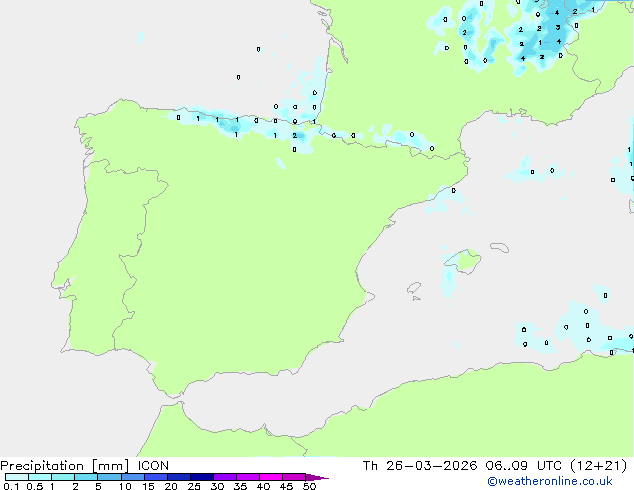The image size is (634, 490).
Task: Open the weatheronline.co.uk copyright link
Action: [x=550, y=481]
